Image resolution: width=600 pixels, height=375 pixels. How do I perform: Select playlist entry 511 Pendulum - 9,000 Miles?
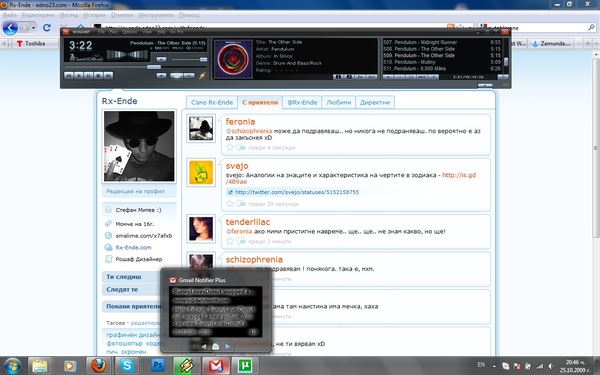(x=442, y=68)
